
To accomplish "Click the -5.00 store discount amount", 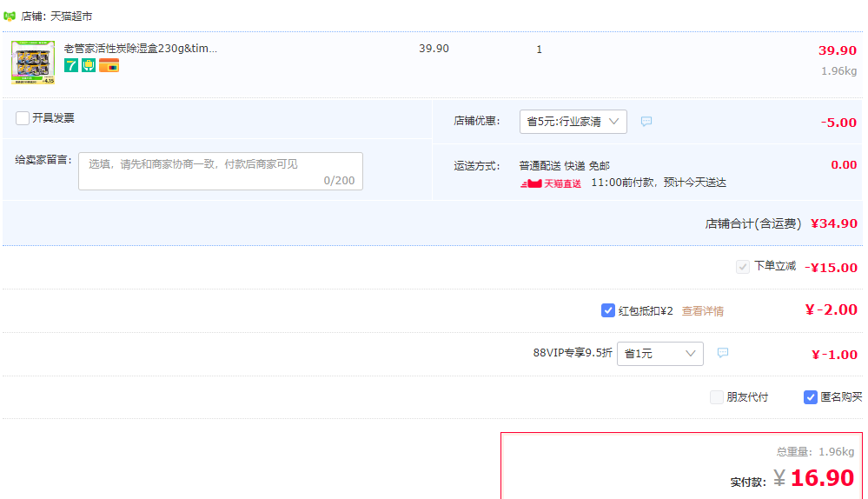I will pos(838,123).
